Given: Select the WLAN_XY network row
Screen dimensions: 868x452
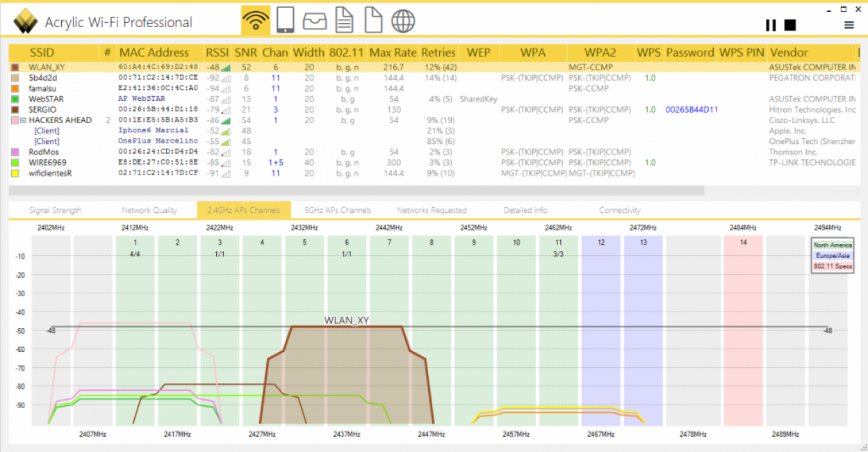Looking at the screenshot, I should pos(434,67).
